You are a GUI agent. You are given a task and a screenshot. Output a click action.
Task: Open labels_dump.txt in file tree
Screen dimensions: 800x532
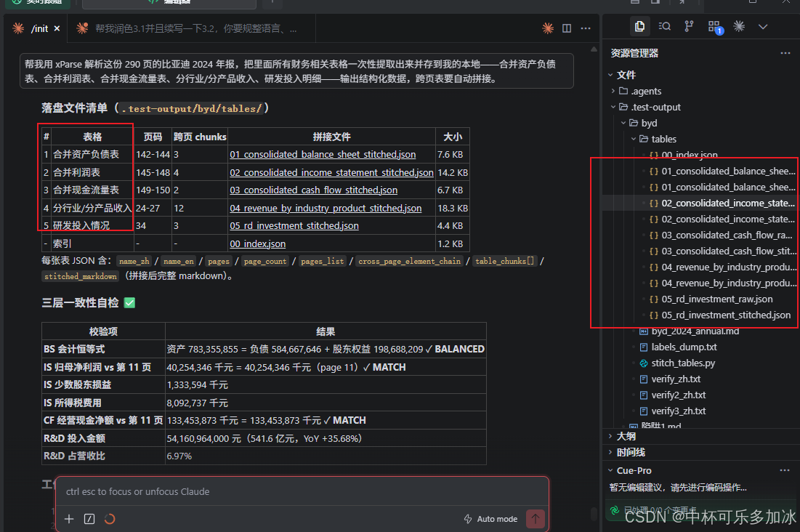[x=684, y=347]
